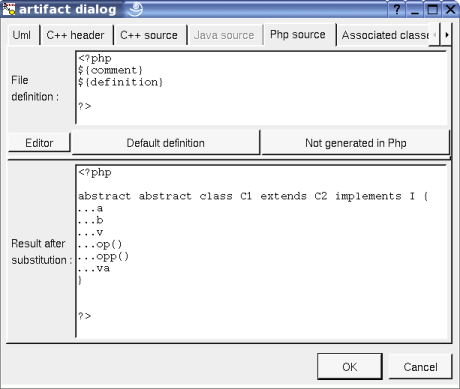Click the greyed Java source tab
This screenshot has width=460, height=389.
[x=224, y=35]
